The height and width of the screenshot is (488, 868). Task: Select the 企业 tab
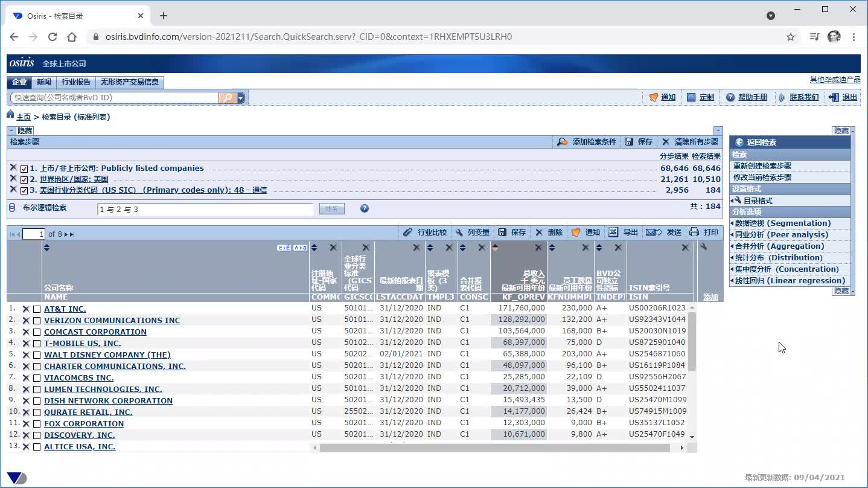[19, 82]
